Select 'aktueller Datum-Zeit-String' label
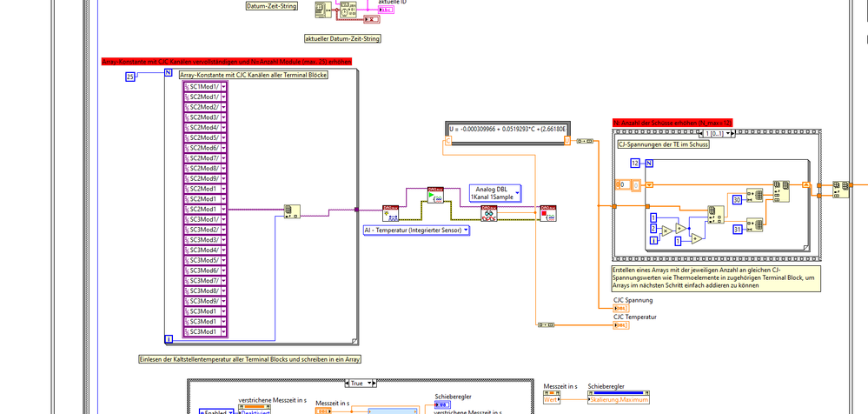868x414 pixels. pyautogui.click(x=342, y=39)
